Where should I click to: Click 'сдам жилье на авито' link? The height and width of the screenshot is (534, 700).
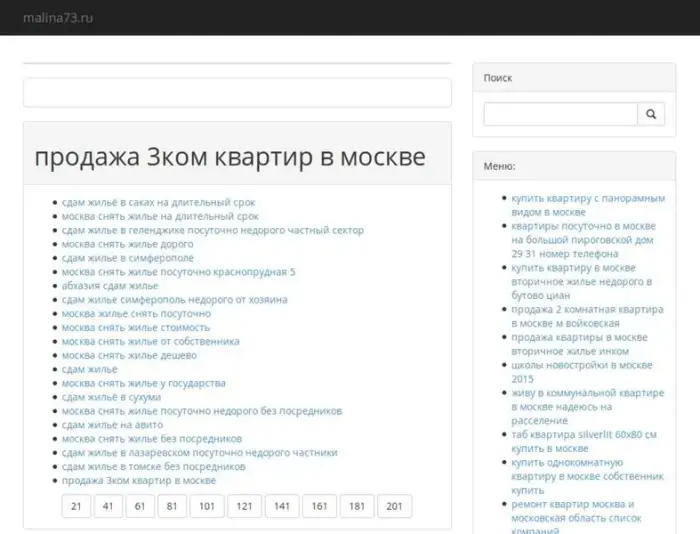point(112,425)
